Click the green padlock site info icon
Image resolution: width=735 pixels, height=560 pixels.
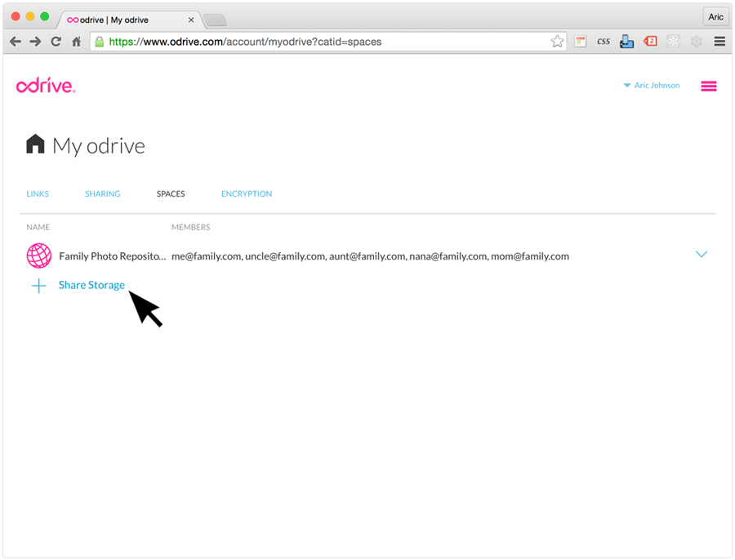click(x=100, y=42)
